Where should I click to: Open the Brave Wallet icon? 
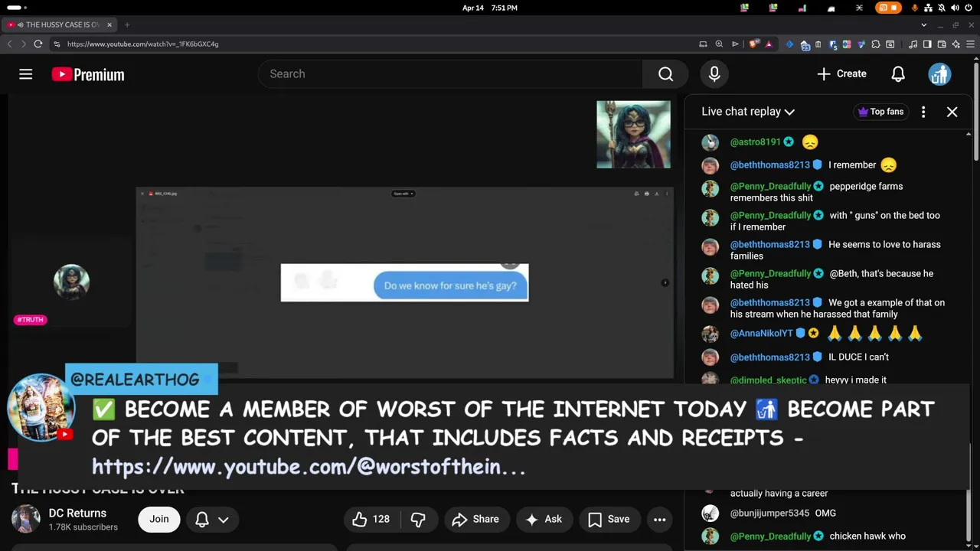[x=942, y=44]
